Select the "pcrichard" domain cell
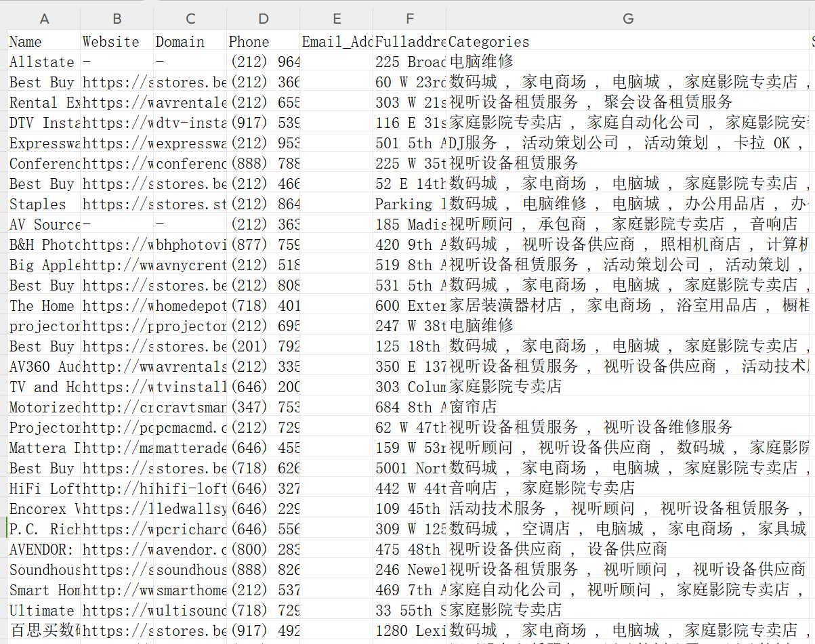Image resolution: width=815 pixels, height=644 pixels. pyautogui.click(x=190, y=529)
